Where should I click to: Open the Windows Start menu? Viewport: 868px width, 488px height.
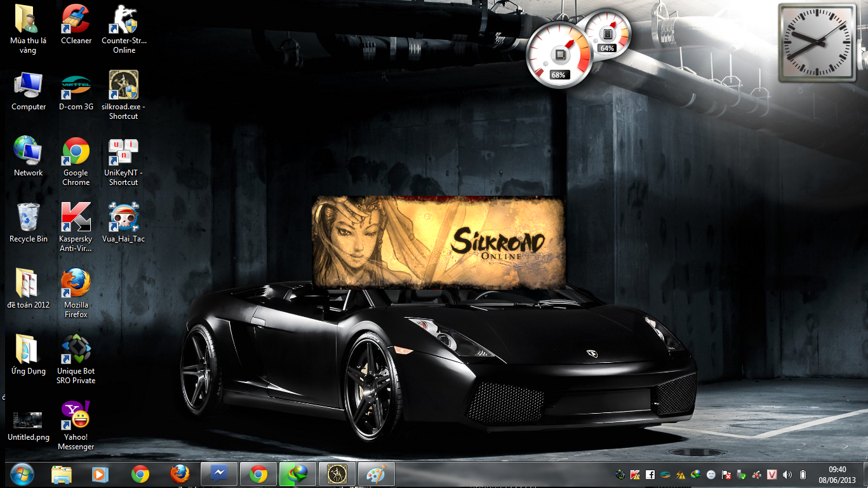pyautogui.click(x=22, y=474)
